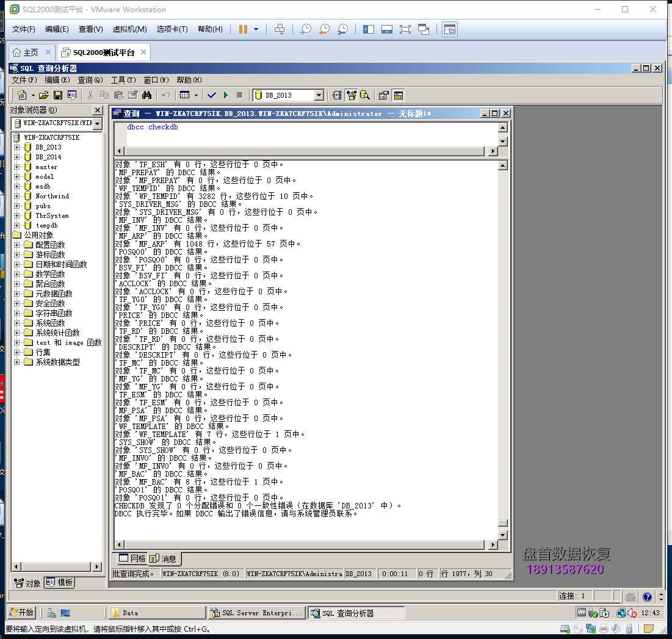Pause the virtual machine
Screen dimensions: 672x639
pos(243,29)
